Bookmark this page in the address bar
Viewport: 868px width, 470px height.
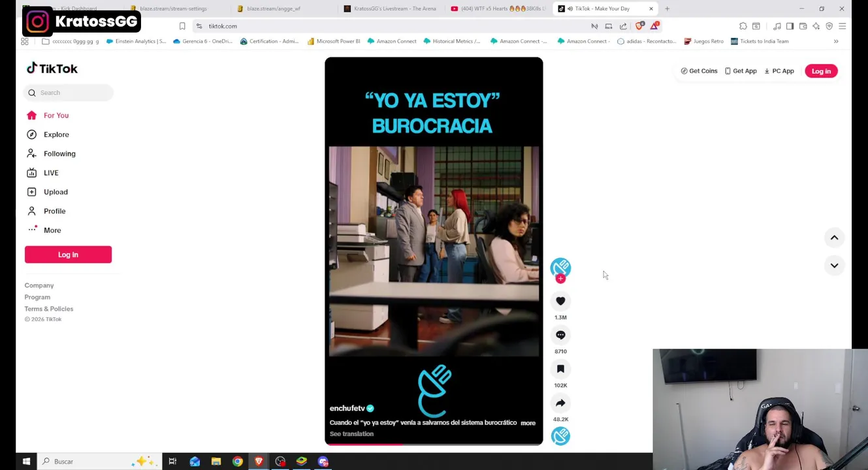182,26
